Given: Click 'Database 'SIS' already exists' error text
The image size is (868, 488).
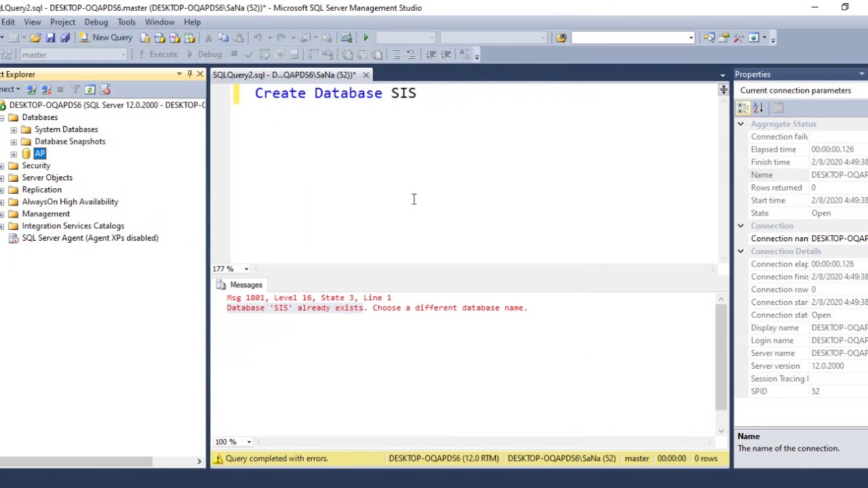Looking at the screenshot, I should click(295, 308).
